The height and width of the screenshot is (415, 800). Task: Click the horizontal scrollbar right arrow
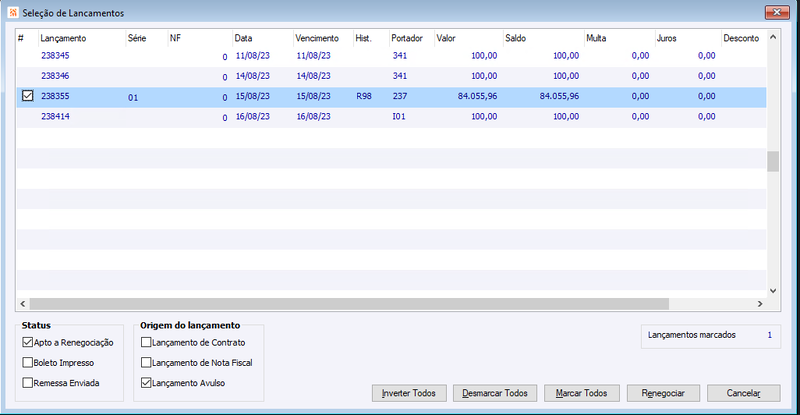click(760, 304)
